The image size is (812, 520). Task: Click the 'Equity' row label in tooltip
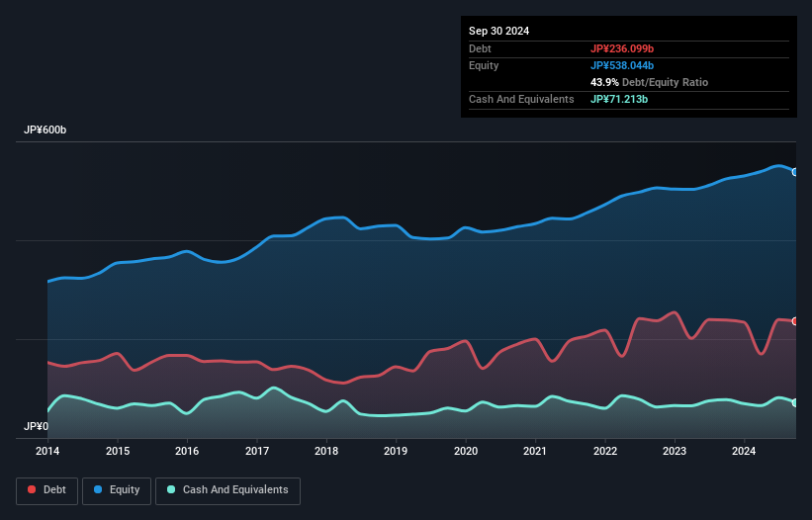pos(484,65)
